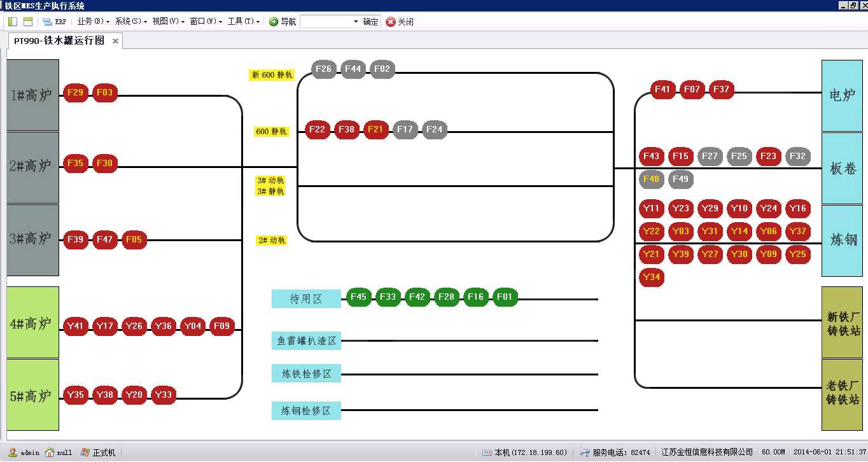The image size is (868, 462).
Task: Select ladle F03 at 1#高炉
Action: pos(104,93)
